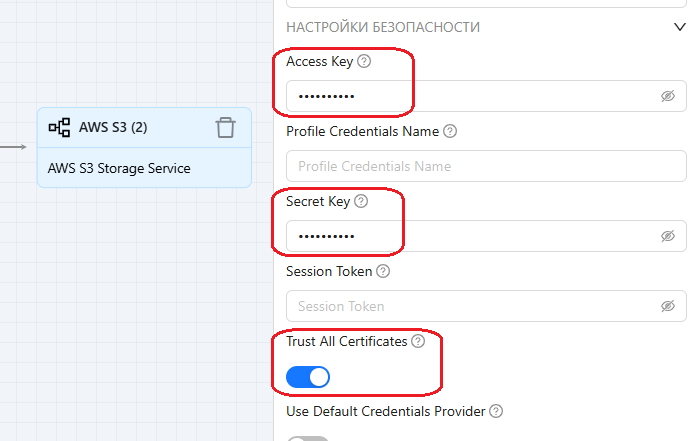Disable the Trust All Certificates switch
696x441 pixels.
click(x=308, y=377)
